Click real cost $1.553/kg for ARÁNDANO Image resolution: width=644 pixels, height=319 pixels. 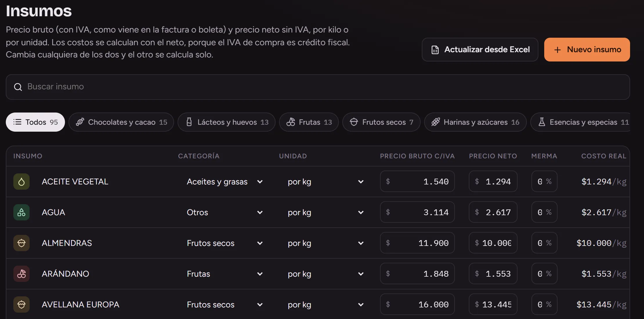(x=604, y=274)
